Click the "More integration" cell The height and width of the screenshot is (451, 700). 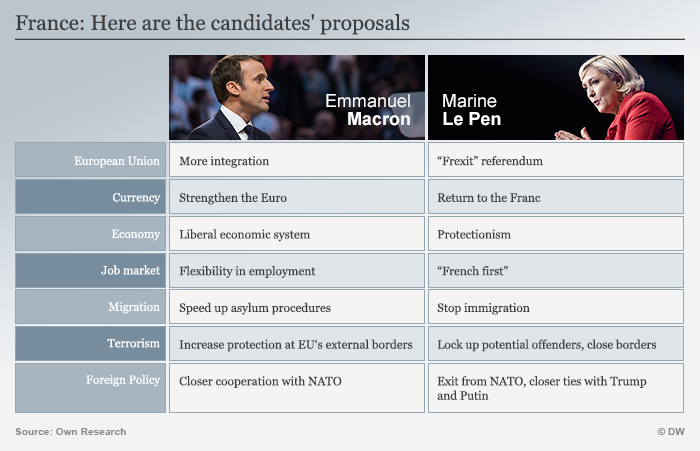tap(297, 160)
